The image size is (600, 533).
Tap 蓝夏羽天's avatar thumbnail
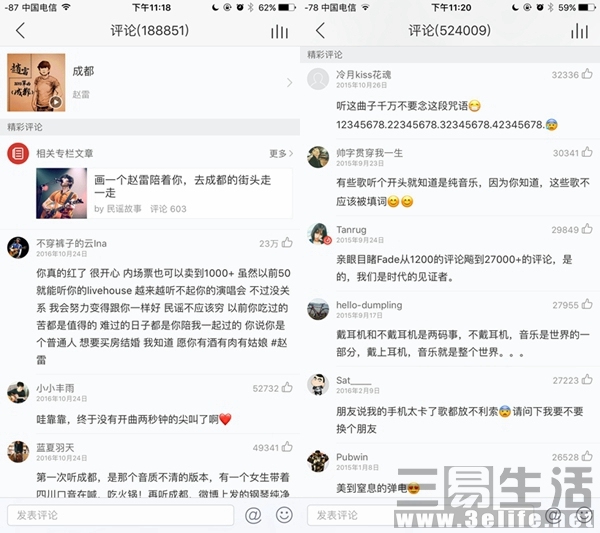(18, 452)
